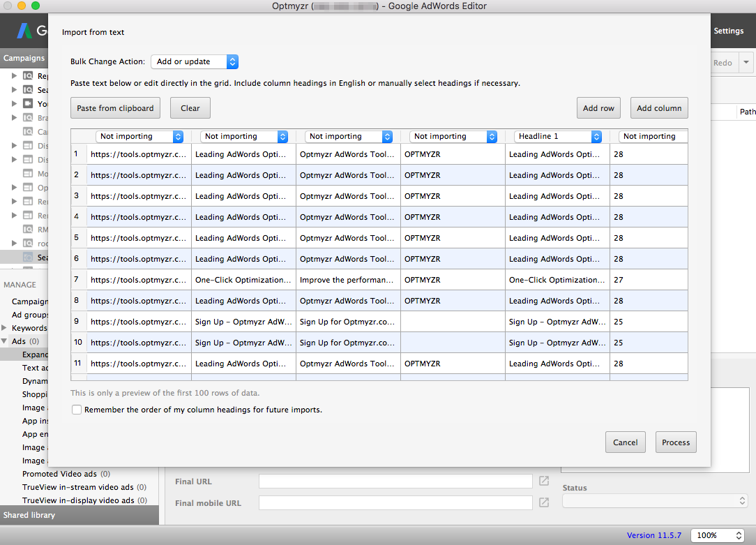Select the Shoppi… ad type item
Viewport: 756px width, 545px height.
tap(35, 394)
